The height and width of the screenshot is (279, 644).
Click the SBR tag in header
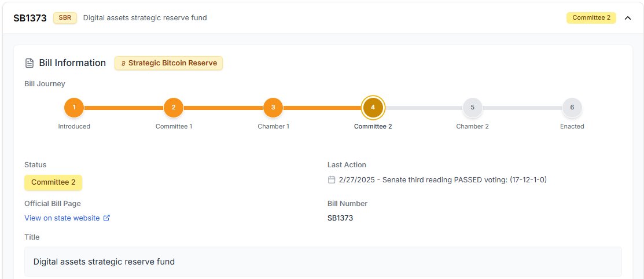[x=65, y=18]
